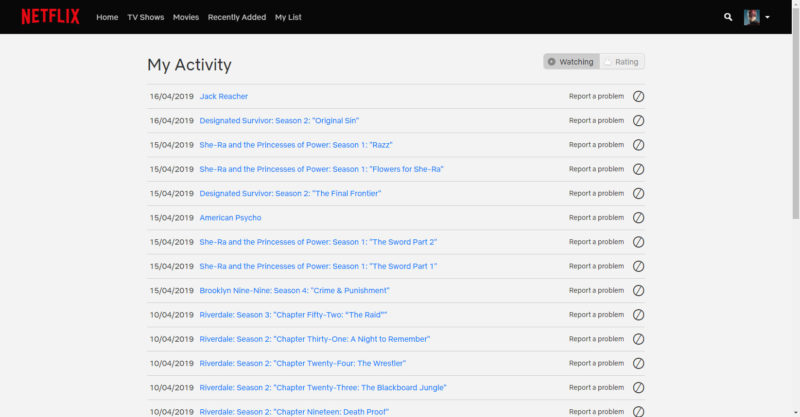Switch to the Watching view
The image size is (800, 417).
coord(571,62)
